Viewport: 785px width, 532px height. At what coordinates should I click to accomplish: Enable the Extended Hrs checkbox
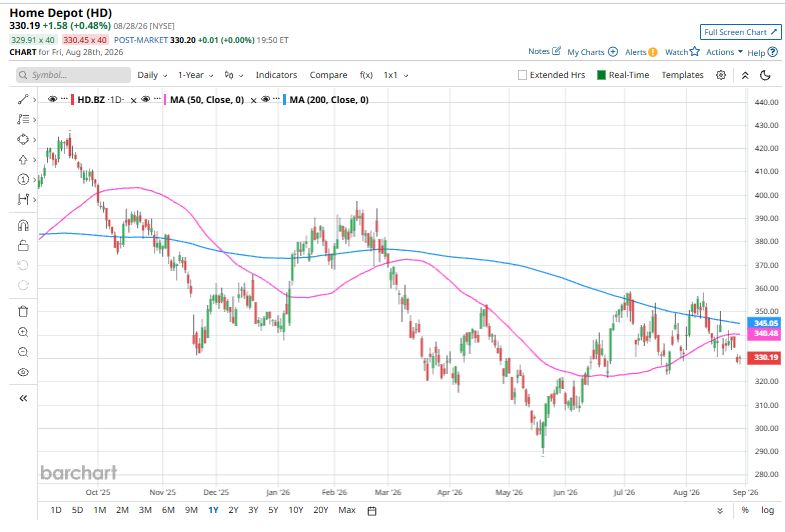(x=522, y=75)
